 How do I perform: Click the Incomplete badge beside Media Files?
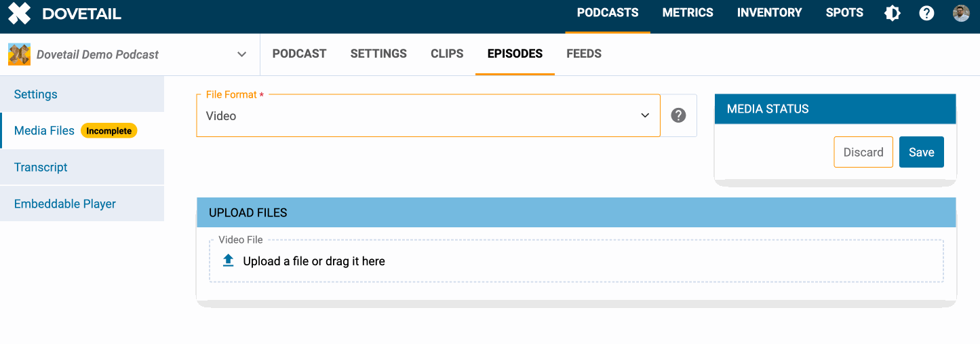pos(109,131)
